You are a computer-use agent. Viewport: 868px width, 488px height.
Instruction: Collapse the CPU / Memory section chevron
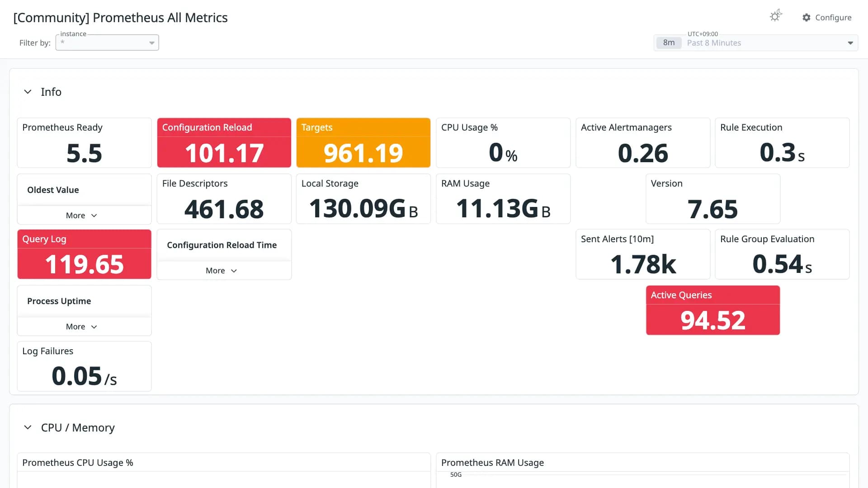click(28, 427)
